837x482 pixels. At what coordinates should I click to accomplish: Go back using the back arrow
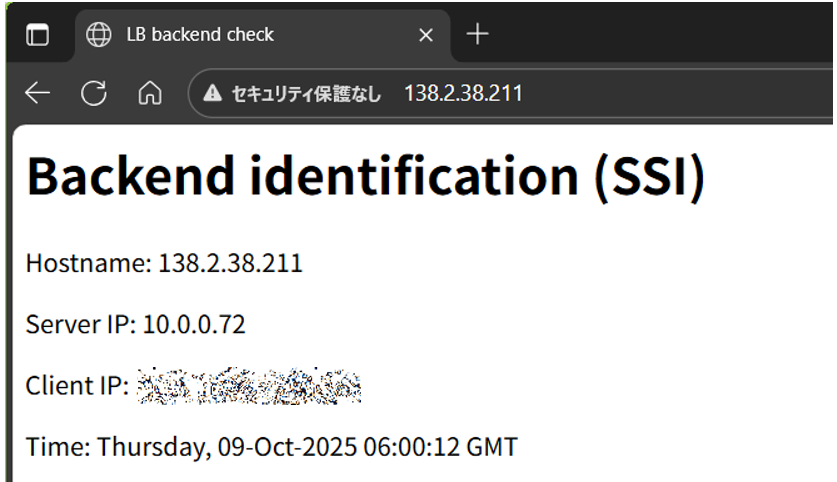point(37,94)
